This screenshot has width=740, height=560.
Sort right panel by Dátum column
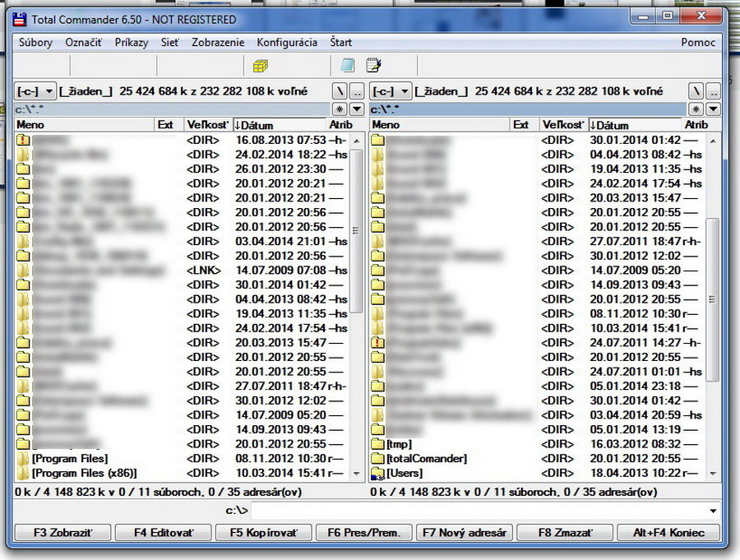(636, 125)
